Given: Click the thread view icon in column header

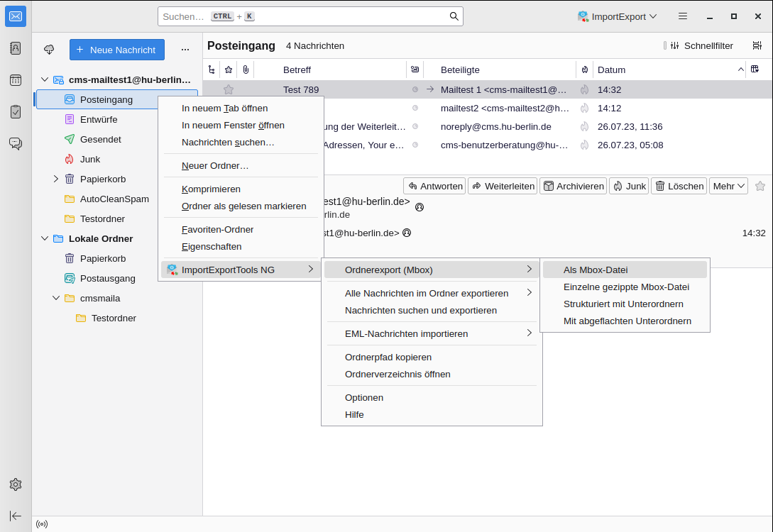Looking at the screenshot, I should point(211,69).
